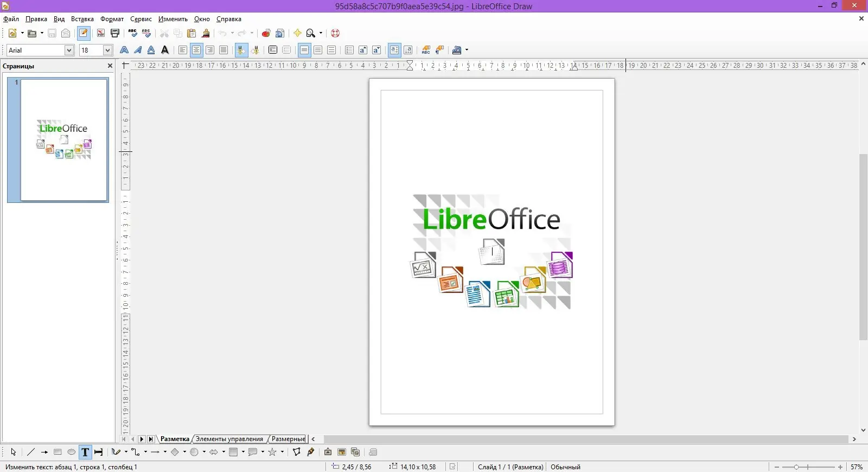The image size is (868, 472).
Task: Pick the Line drawing tool
Action: coord(31,452)
